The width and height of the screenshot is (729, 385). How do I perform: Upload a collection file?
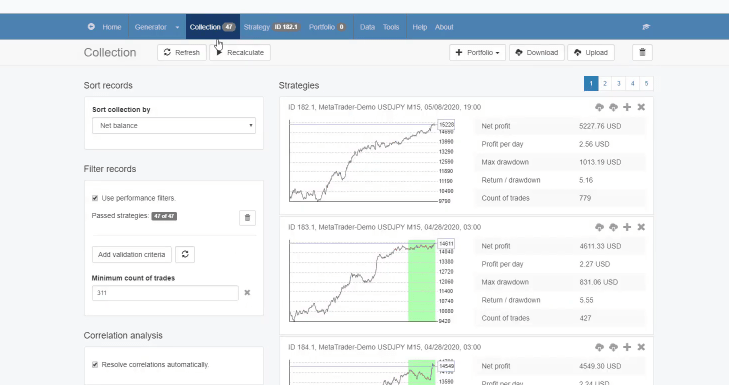pos(591,53)
